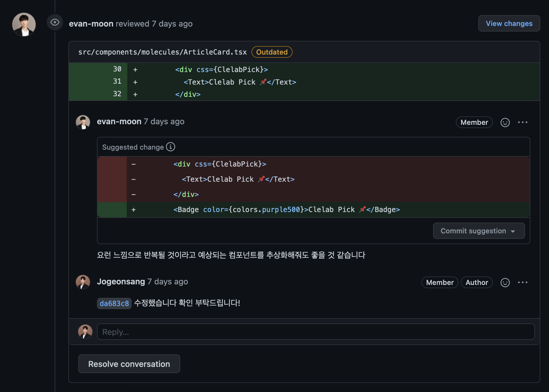Click evan-moon's large avatar beside the review
Image resolution: width=549 pixels, height=392 pixels.
[x=24, y=24]
